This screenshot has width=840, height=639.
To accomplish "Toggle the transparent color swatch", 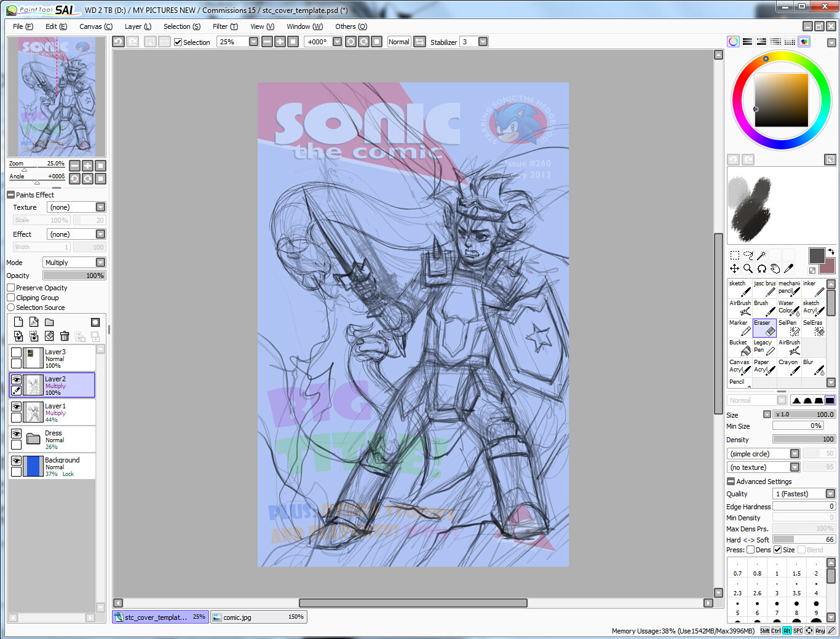I will click(812, 271).
